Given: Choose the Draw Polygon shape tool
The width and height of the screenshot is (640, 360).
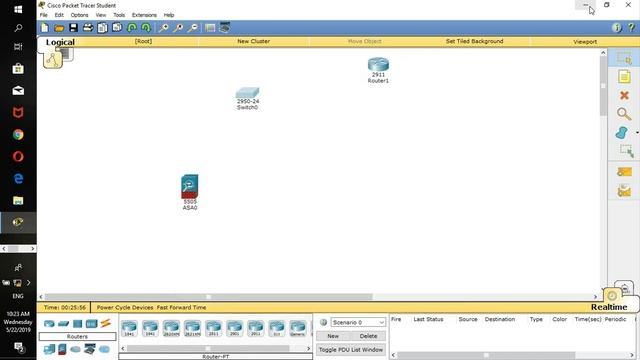Looking at the screenshot, I should pos(622,133).
